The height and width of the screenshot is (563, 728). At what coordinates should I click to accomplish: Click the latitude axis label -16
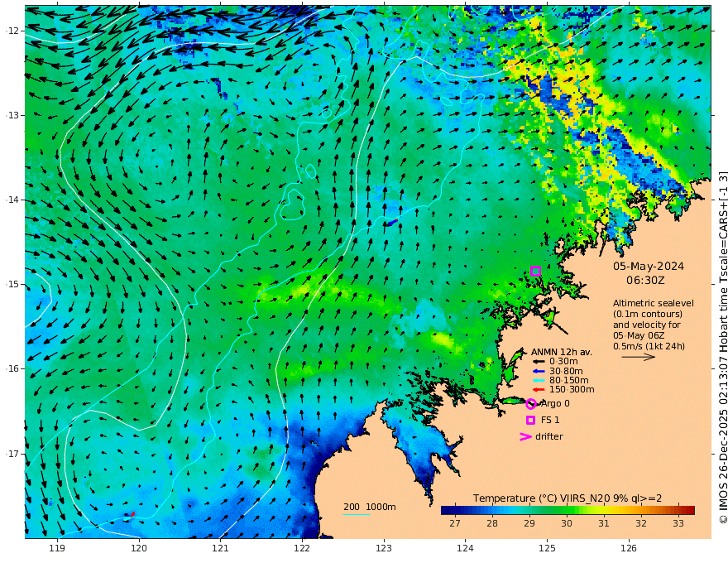[12, 368]
